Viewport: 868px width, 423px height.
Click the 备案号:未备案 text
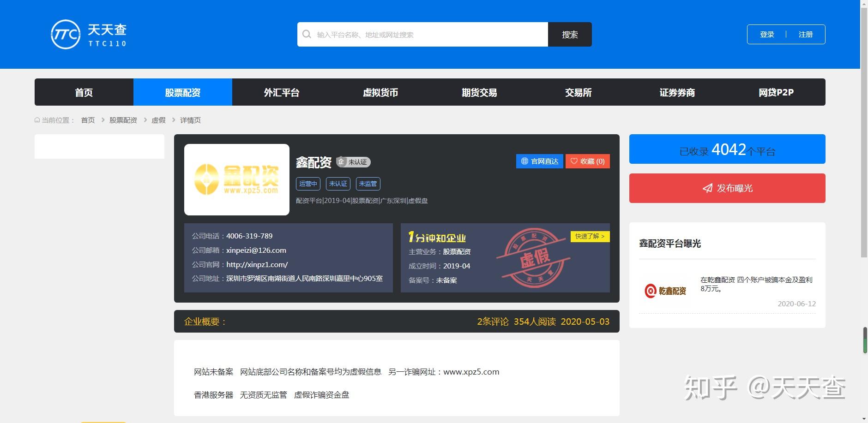coord(433,280)
